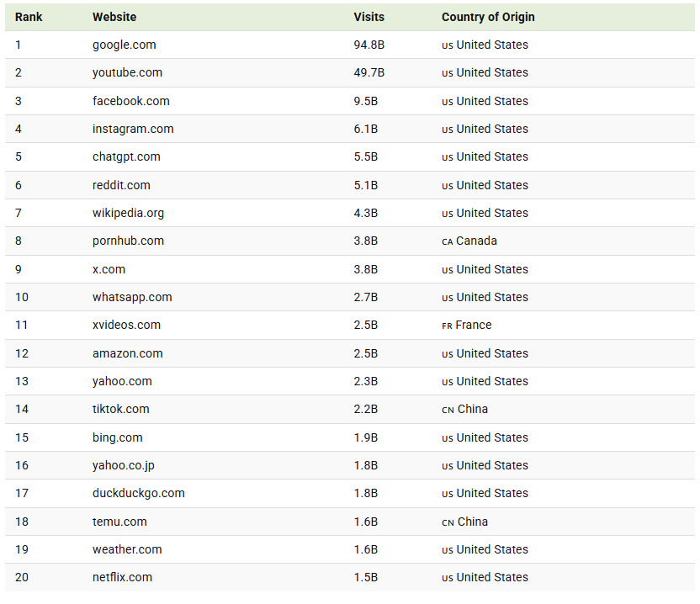
Task: Click the yahoo.co.jp website name
Action: (124, 465)
